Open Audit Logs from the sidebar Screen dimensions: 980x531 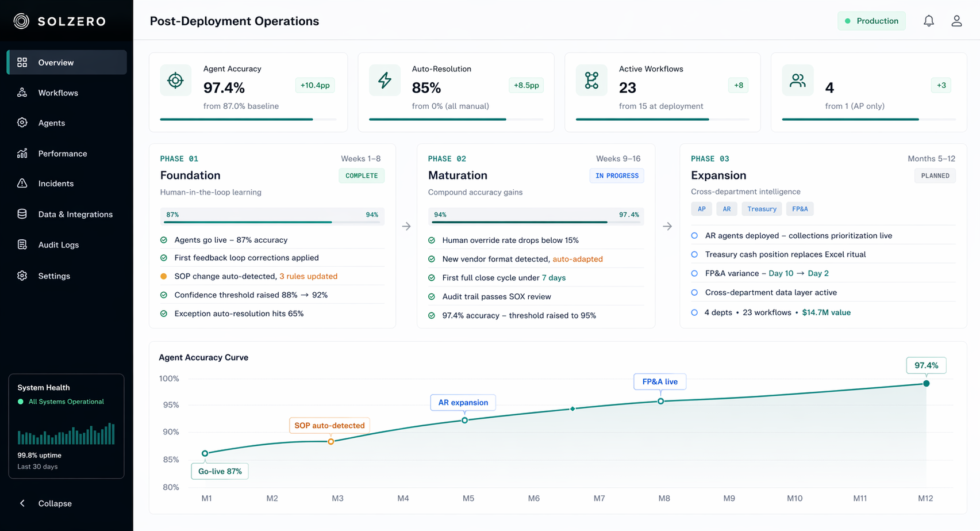(x=67, y=245)
